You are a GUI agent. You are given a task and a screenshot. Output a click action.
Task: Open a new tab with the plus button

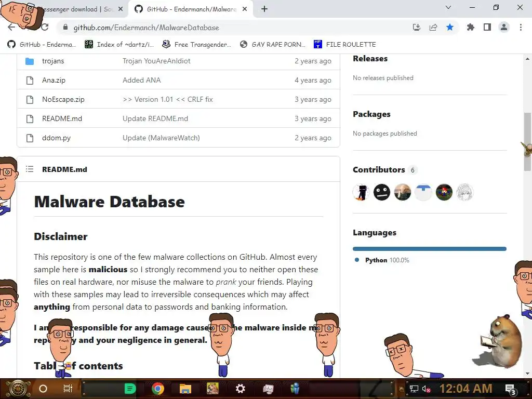click(x=264, y=9)
